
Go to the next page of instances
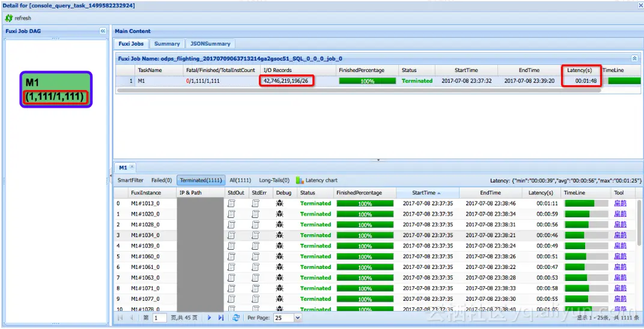tap(210, 318)
